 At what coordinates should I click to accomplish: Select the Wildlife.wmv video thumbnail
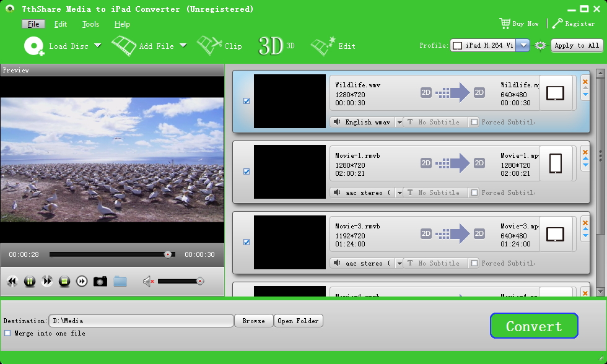click(x=290, y=101)
